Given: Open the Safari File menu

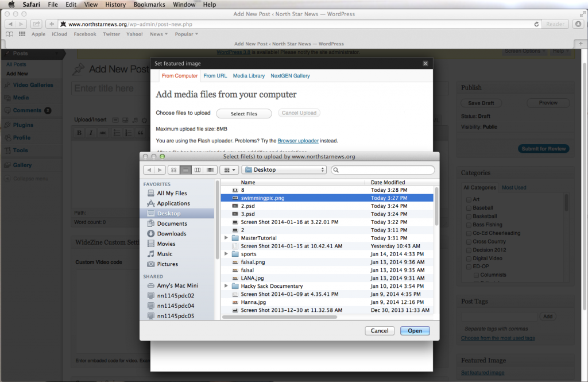Looking at the screenshot, I should point(53,5).
